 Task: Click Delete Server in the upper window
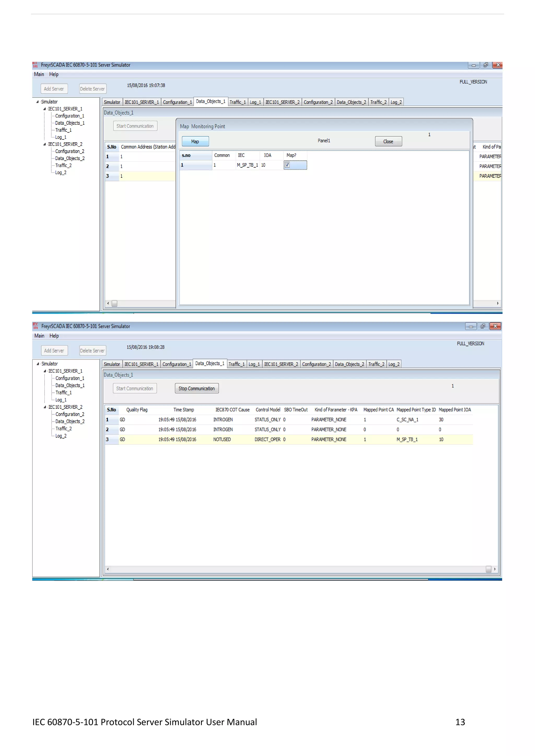click(92, 89)
